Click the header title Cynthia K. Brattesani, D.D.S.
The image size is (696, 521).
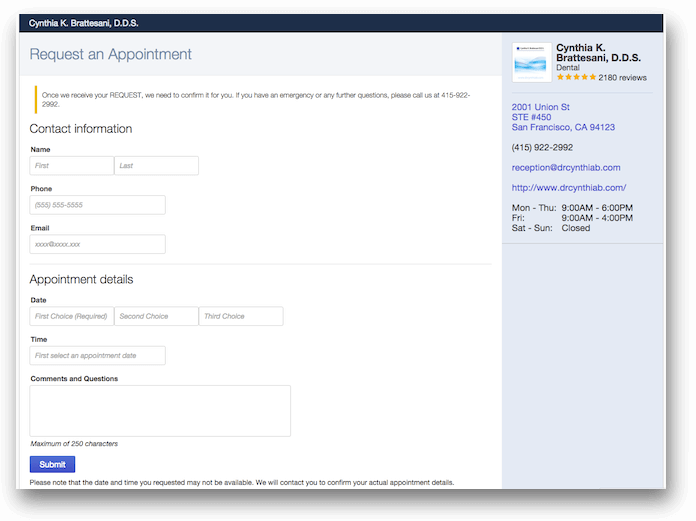coord(83,23)
